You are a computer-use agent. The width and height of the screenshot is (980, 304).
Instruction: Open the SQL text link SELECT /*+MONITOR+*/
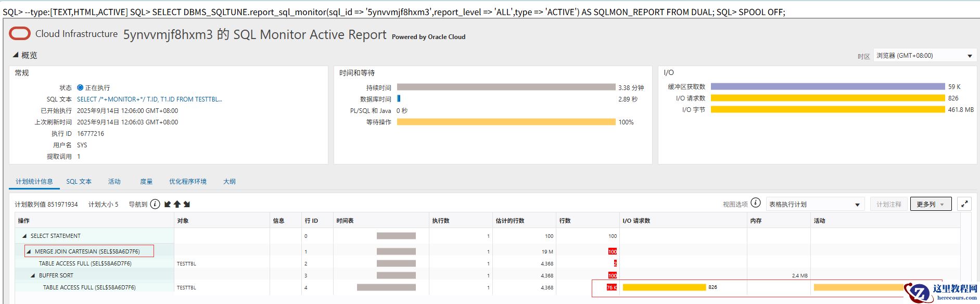(x=149, y=99)
